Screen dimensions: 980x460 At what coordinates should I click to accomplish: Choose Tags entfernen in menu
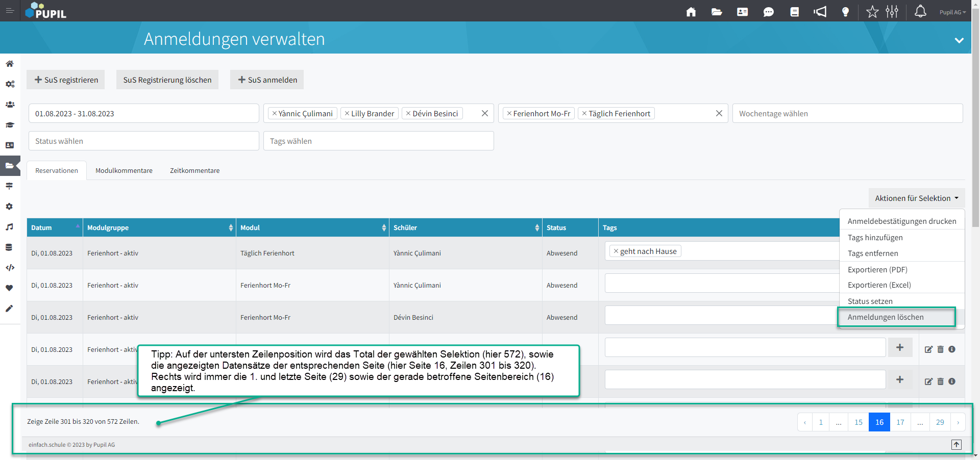click(x=902, y=253)
